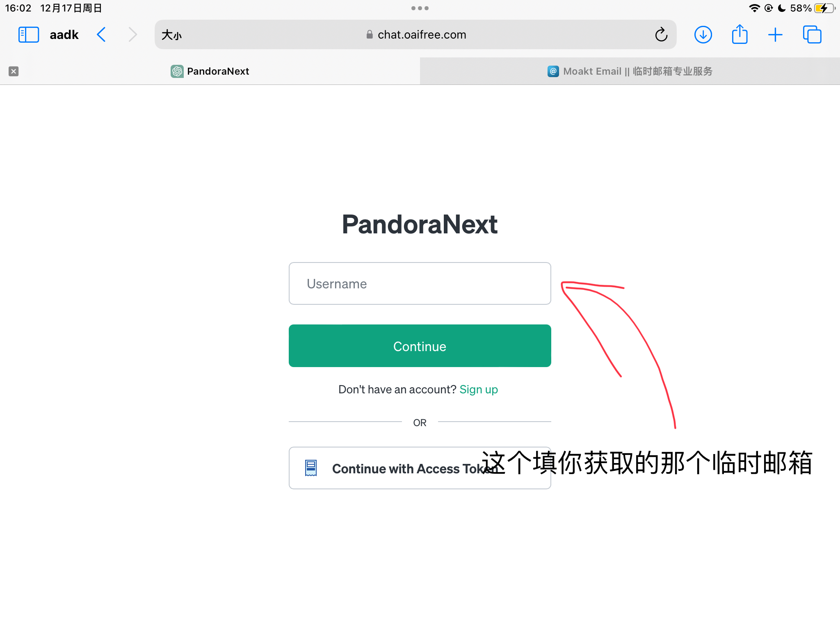Open the Share sheet icon
The height and width of the screenshot is (630, 840).
[740, 34]
